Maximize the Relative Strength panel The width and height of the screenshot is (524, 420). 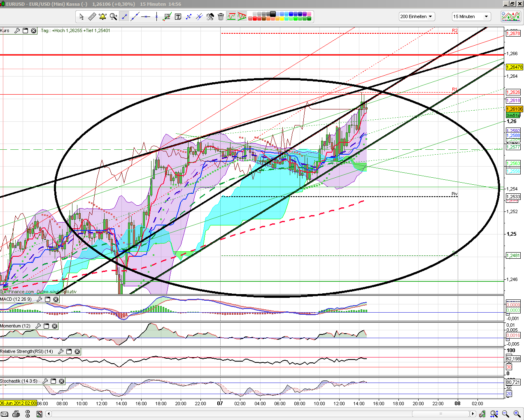point(69,351)
